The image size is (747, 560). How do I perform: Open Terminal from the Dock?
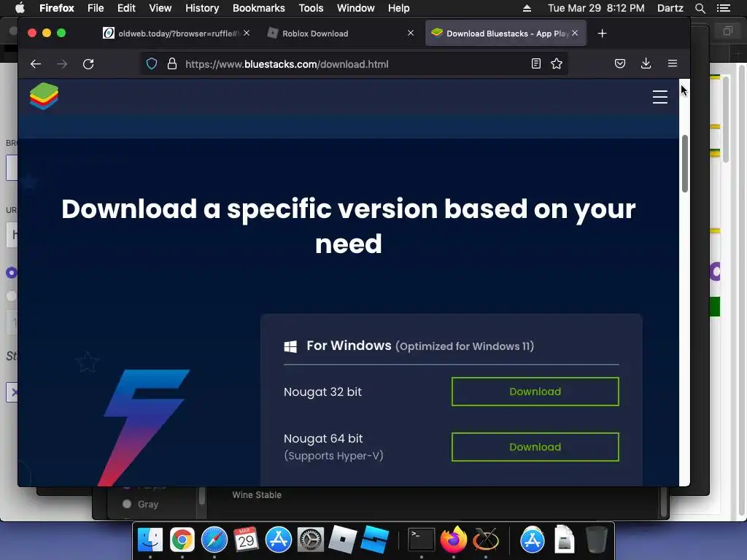[422, 540]
